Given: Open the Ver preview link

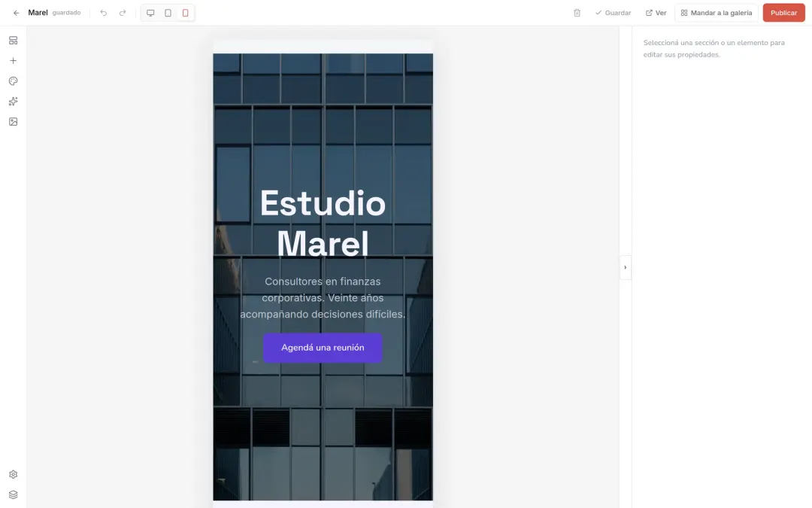Looking at the screenshot, I should click(x=656, y=13).
